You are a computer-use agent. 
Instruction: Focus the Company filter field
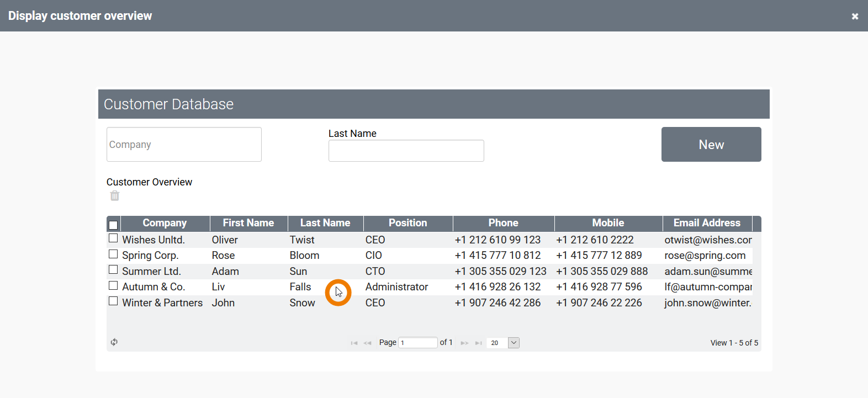coord(184,145)
